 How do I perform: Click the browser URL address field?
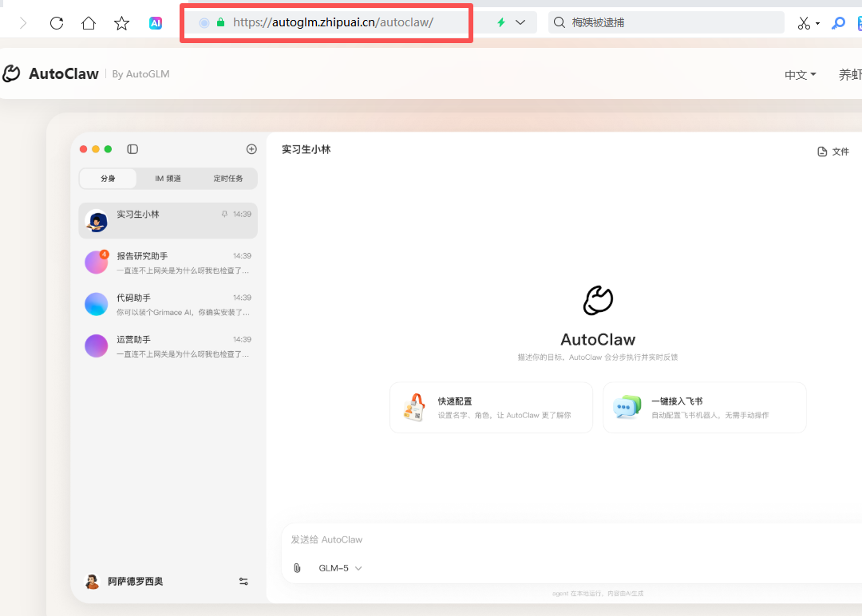pyautogui.click(x=333, y=22)
